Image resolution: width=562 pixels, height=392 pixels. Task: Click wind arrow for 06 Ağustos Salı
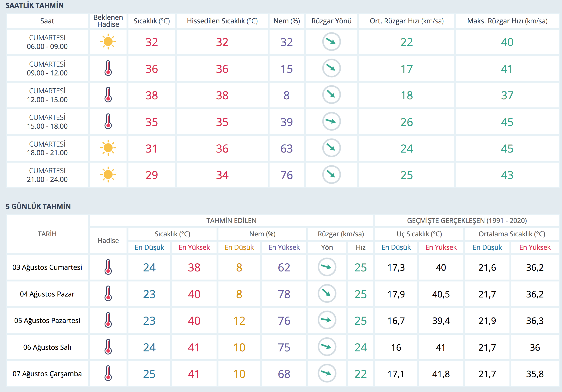(x=327, y=347)
